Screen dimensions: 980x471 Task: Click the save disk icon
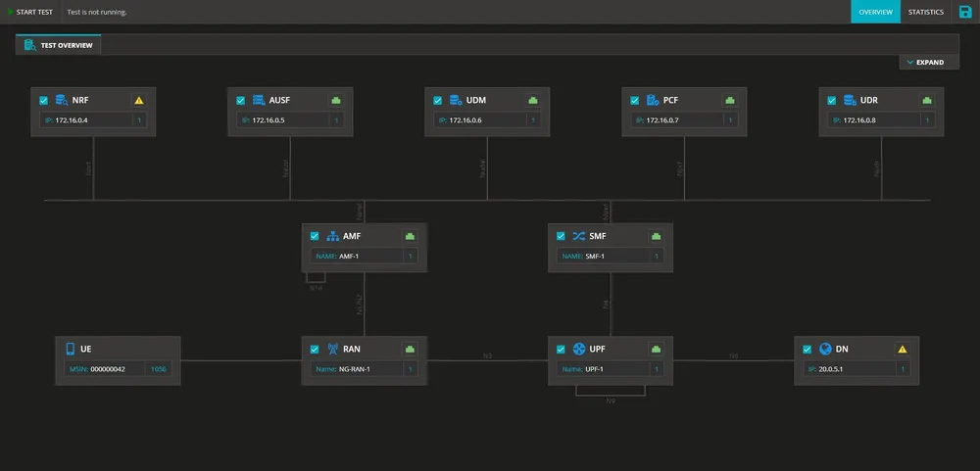pyautogui.click(x=964, y=12)
